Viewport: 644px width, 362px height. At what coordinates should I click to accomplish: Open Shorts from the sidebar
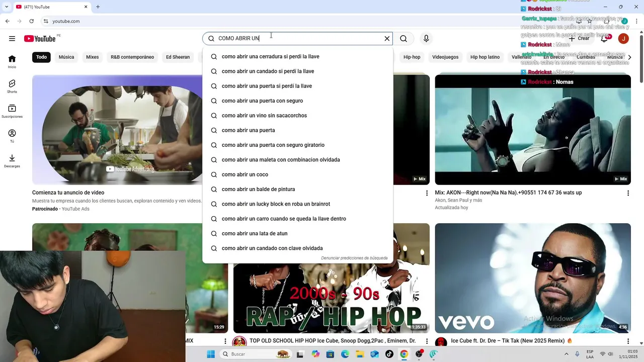click(x=12, y=86)
